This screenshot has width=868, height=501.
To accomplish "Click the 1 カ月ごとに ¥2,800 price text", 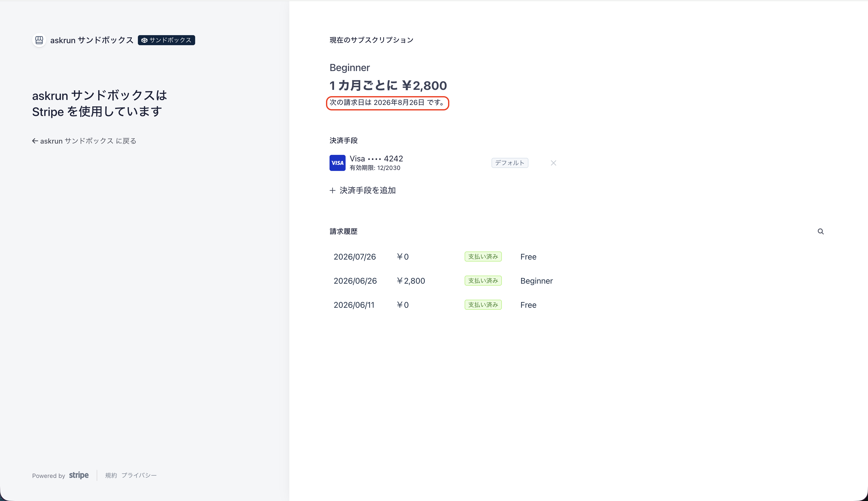I will point(388,86).
